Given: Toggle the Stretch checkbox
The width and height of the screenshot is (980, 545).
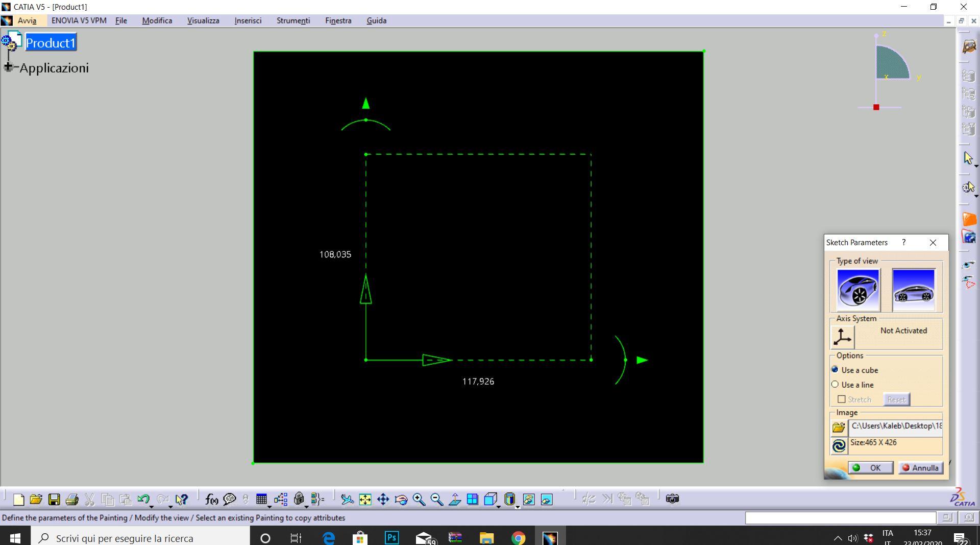Looking at the screenshot, I should click(x=842, y=399).
